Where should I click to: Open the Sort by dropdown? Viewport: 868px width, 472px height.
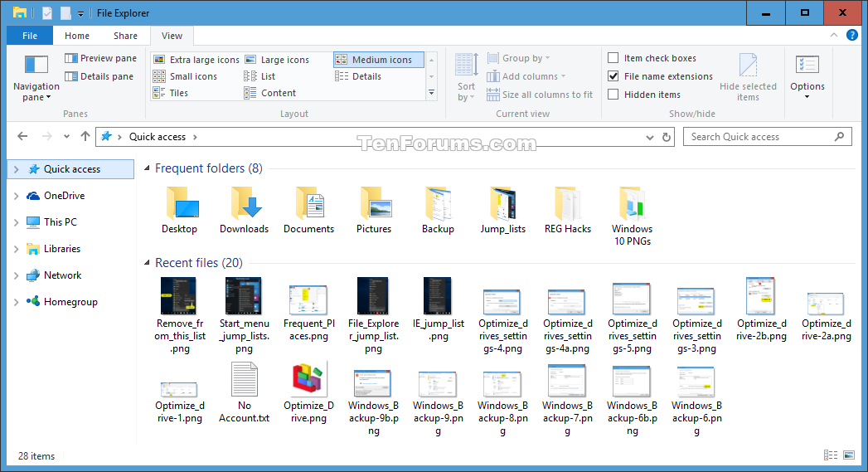pyautogui.click(x=466, y=77)
